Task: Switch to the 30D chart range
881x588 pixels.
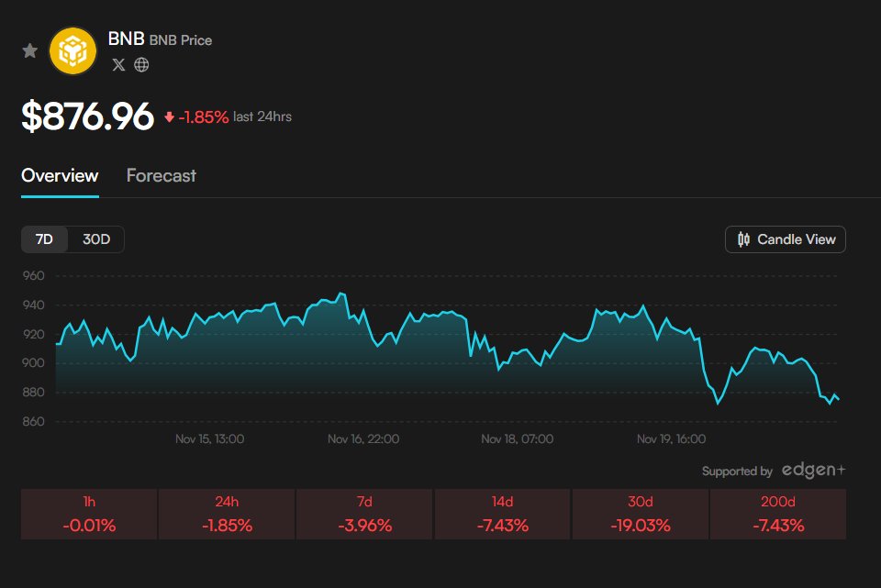Action: point(96,239)
